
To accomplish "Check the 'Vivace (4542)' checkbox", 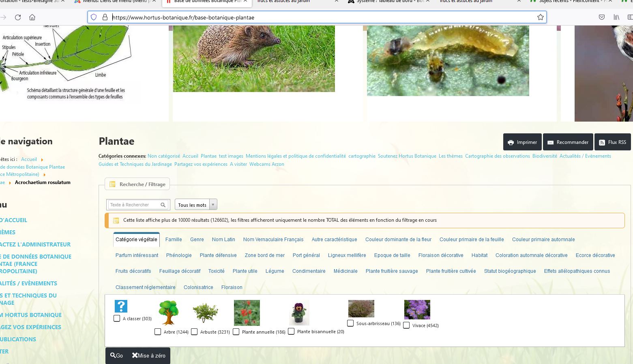I will coord(406,325).
